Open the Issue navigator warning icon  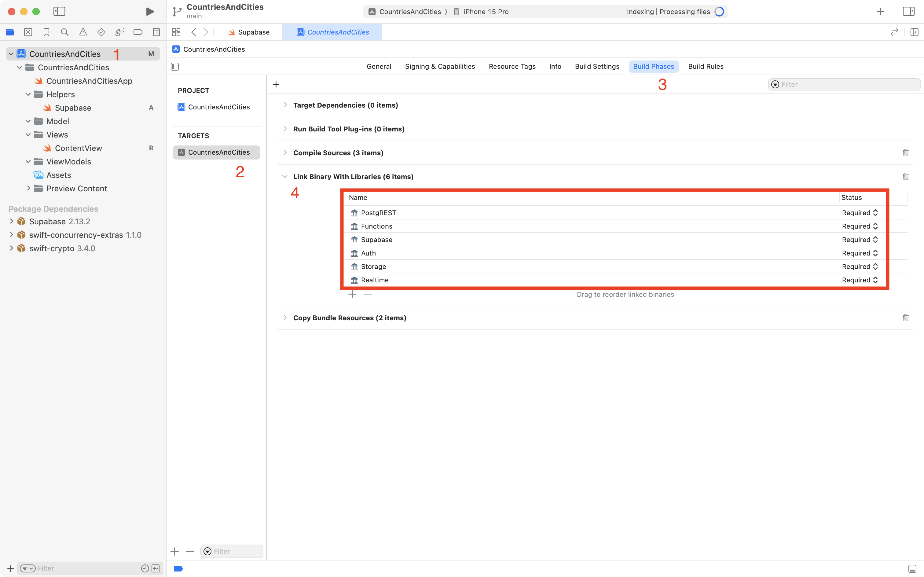coord(83,32)
